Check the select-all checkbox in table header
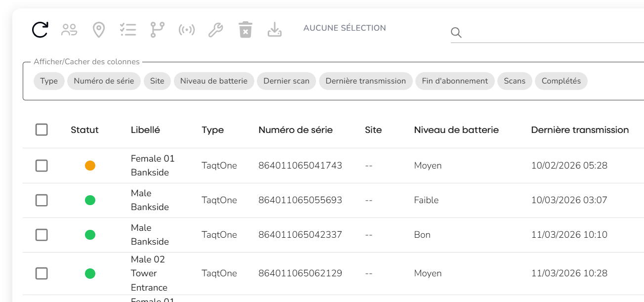Viewport: 644px width, 302px height. coord(41,129)
